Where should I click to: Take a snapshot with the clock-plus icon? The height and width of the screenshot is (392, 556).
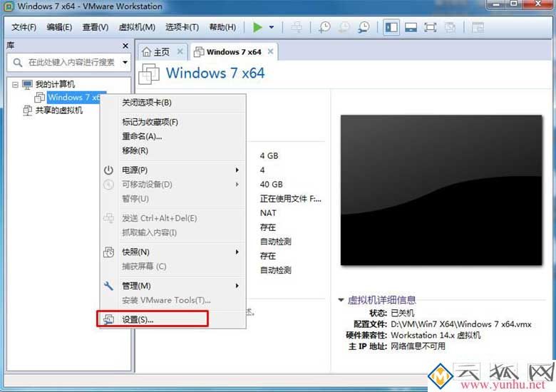(x=324, y=27)
